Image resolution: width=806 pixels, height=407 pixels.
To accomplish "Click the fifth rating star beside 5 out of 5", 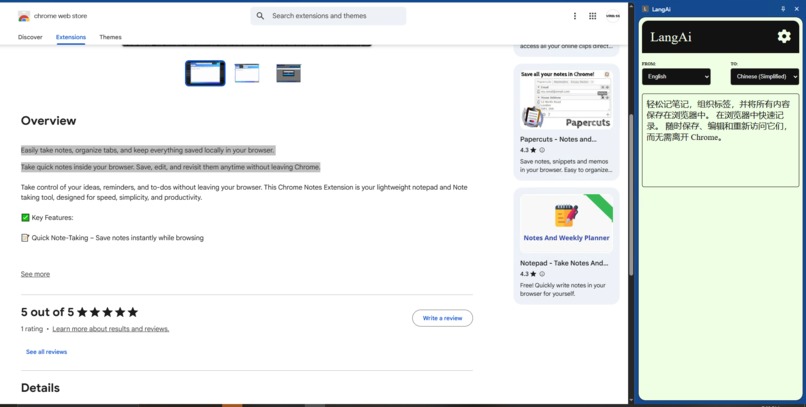I will [133, 312].
